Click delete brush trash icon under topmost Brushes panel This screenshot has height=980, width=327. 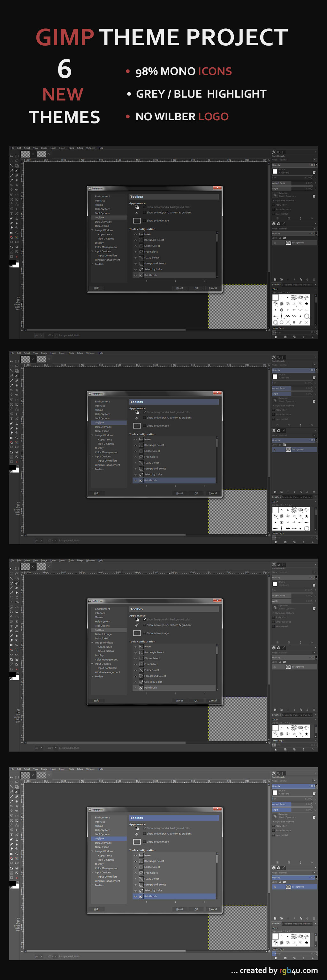click(303, 337)
